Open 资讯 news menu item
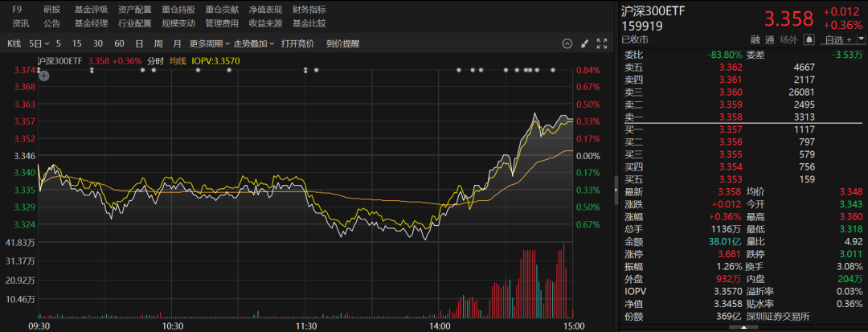This screenshot has width=868, height=332. click(x=20, y=23)
